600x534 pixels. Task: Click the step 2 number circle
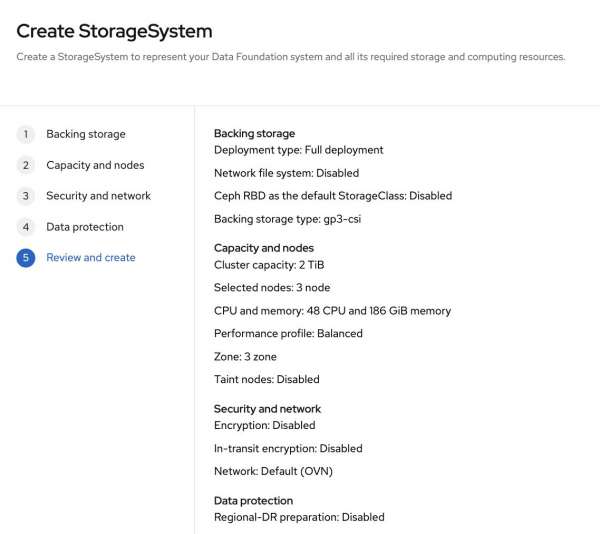(26, 165)
